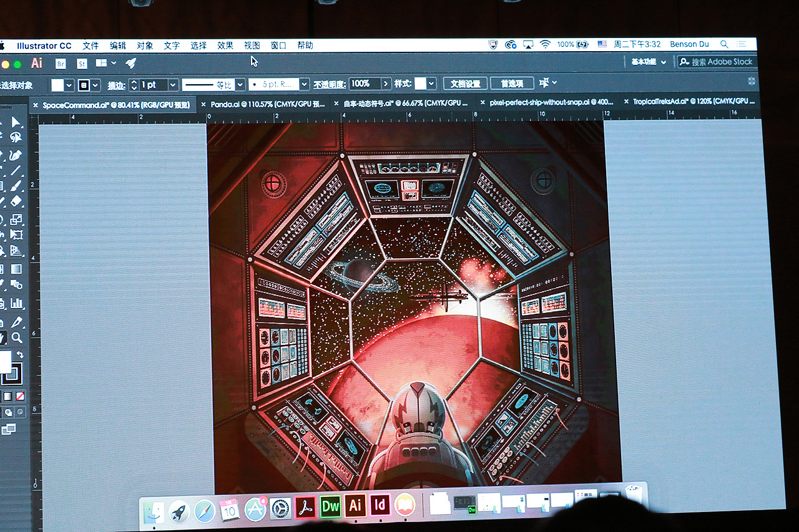Click Benson Du in the menu bar
Viewport: 799px width, 532px height.
click(x=689, y=44)
